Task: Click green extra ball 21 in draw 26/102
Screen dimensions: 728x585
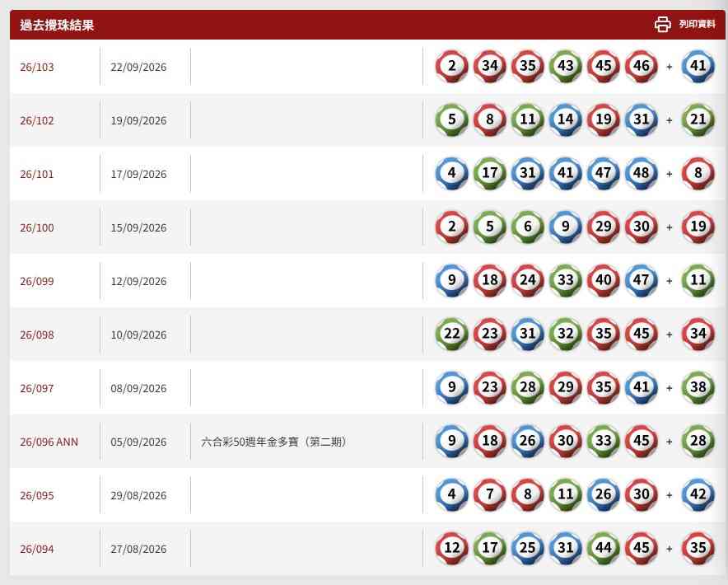Action: (698, 119)
